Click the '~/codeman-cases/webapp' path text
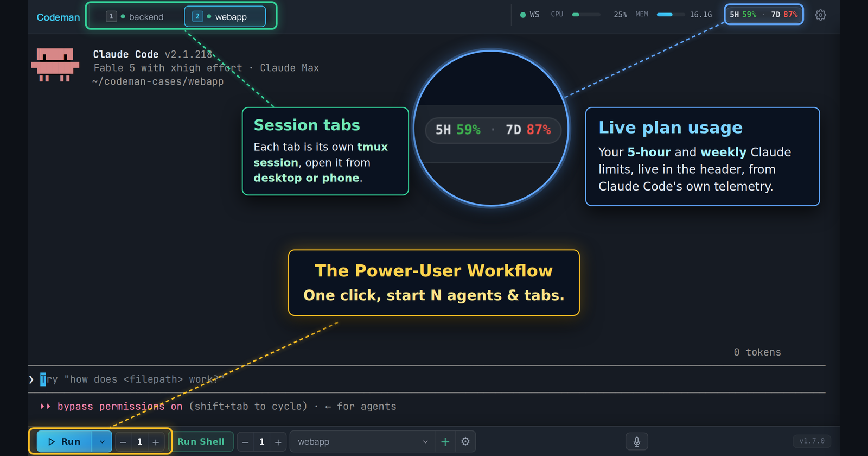 coord(158,81)
